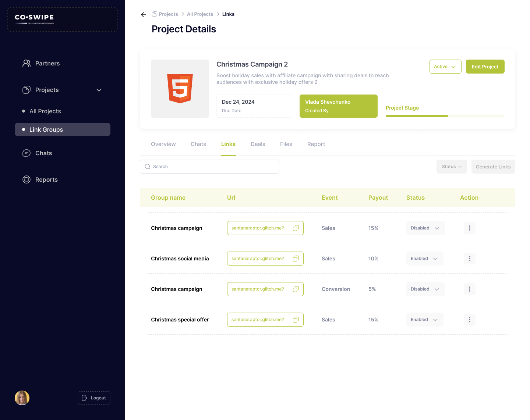The width and height of the screenshot is (530, 420).
Task: Click the user avatar photo
Action: (22, 398)
